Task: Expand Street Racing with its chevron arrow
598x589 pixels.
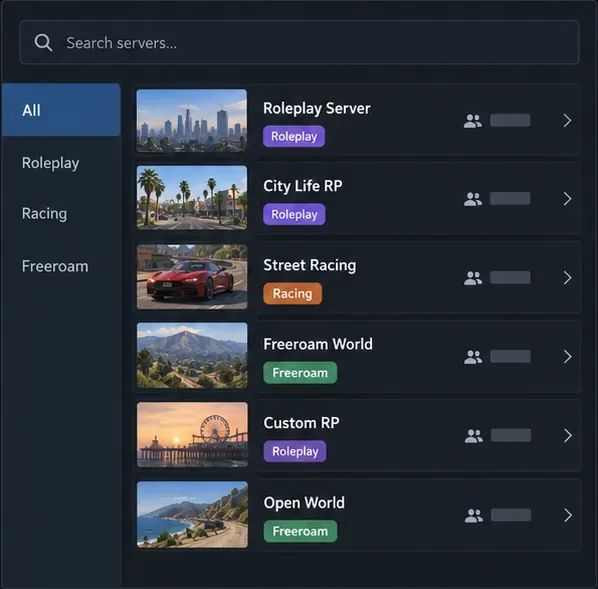Action: click(x=567, y=278)
